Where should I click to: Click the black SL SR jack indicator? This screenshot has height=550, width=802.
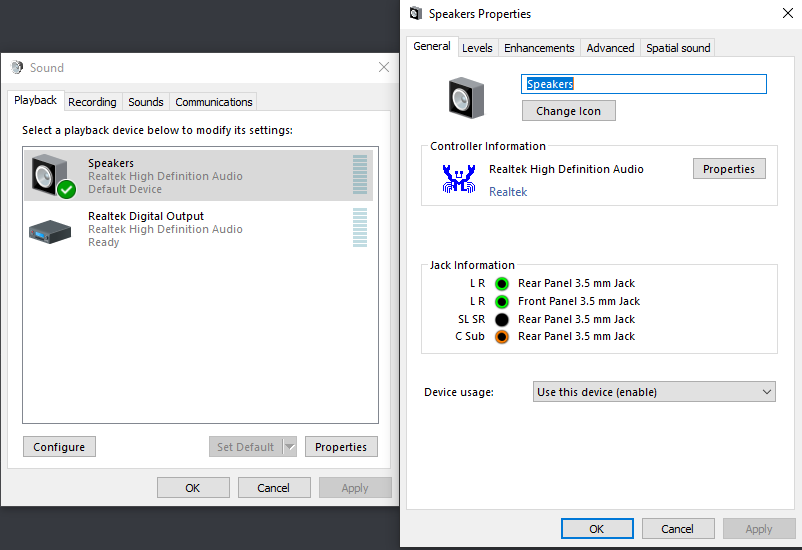tap(502, 319)
